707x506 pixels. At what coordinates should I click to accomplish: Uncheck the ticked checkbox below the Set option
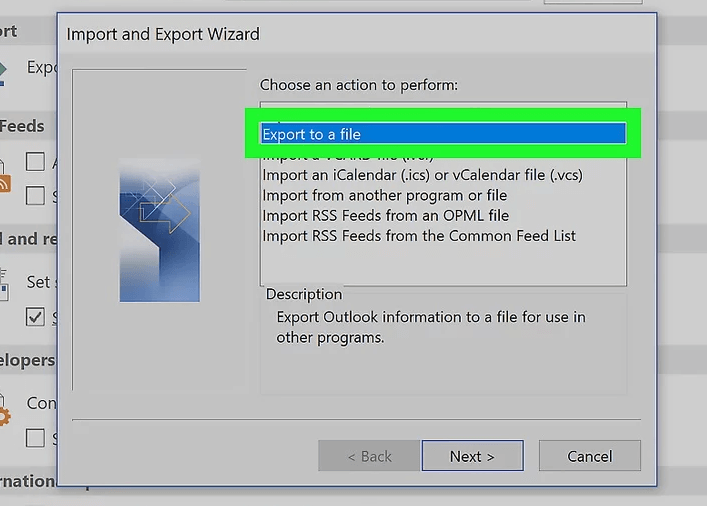point(36,318)
